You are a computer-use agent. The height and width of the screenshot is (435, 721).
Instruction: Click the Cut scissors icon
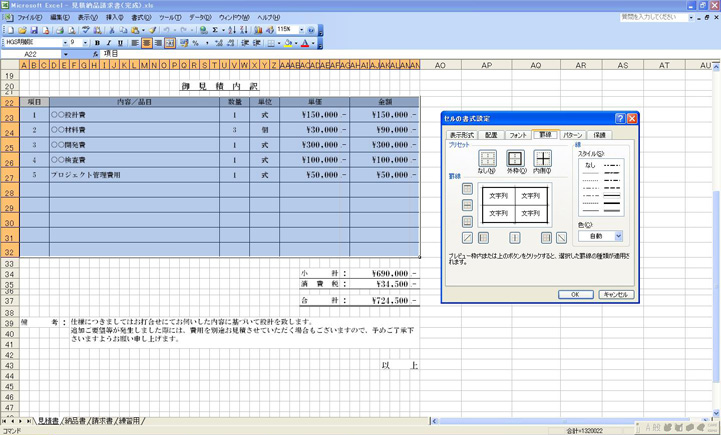click(111, 30)
